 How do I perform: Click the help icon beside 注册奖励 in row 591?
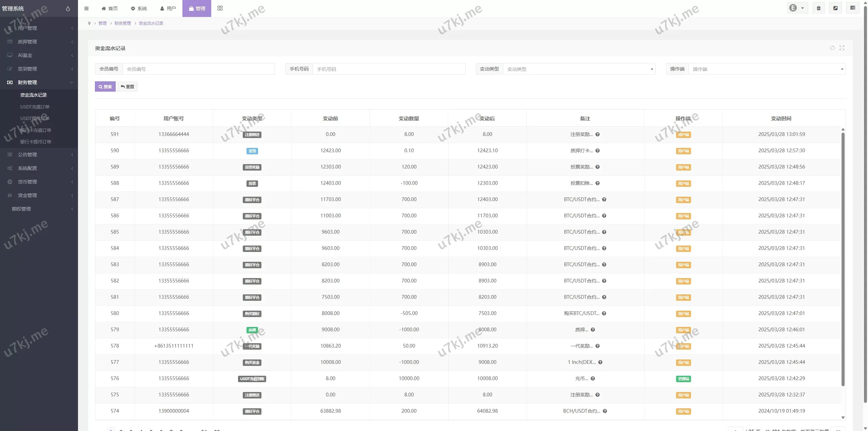coord(597,134)
